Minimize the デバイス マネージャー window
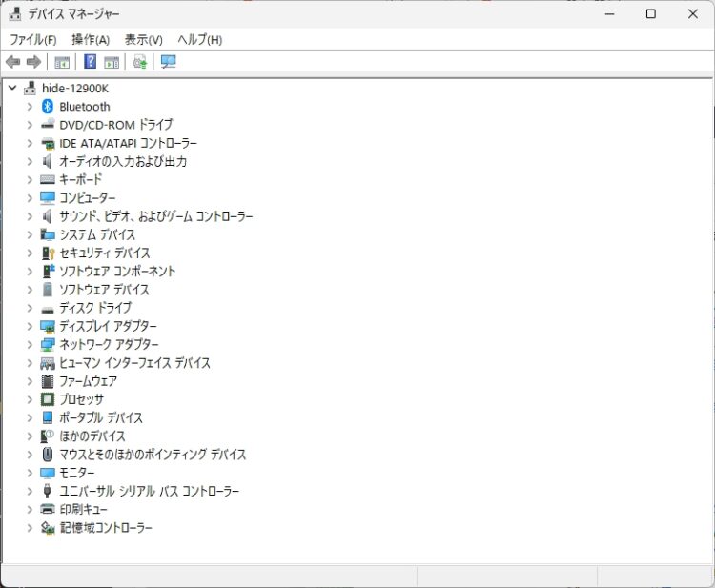 (x=610, y=14)
